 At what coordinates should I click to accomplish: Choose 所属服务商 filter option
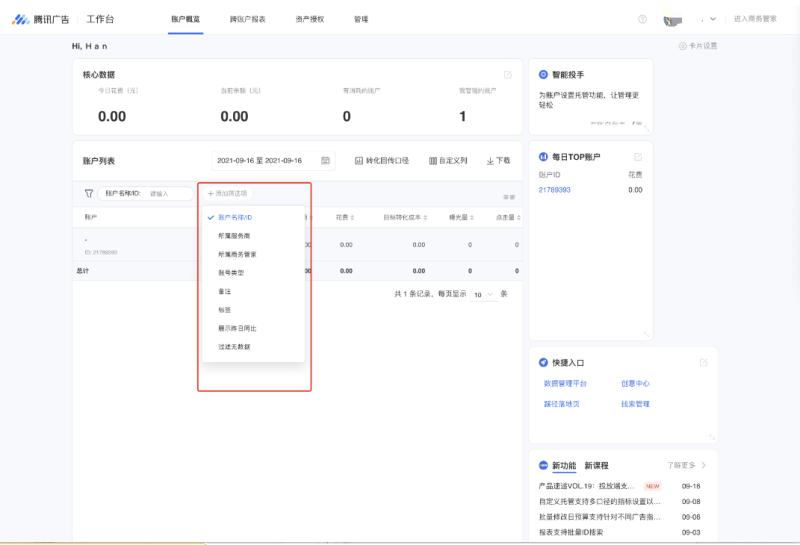pos(253,236)
